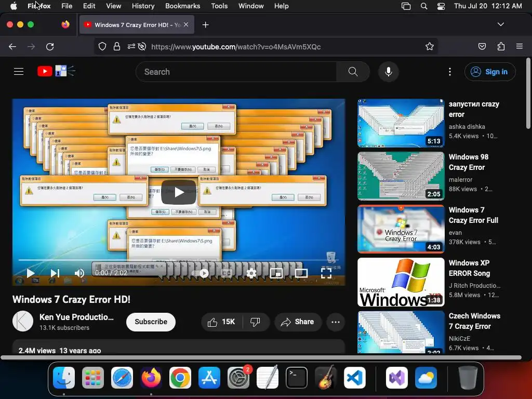The image size is (532, 399).
Task: Open the player settings gear
Action: [251, 273]
